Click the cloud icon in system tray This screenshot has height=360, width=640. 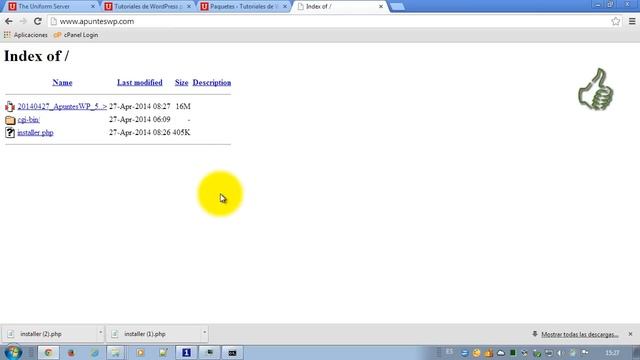coord(500,353)
